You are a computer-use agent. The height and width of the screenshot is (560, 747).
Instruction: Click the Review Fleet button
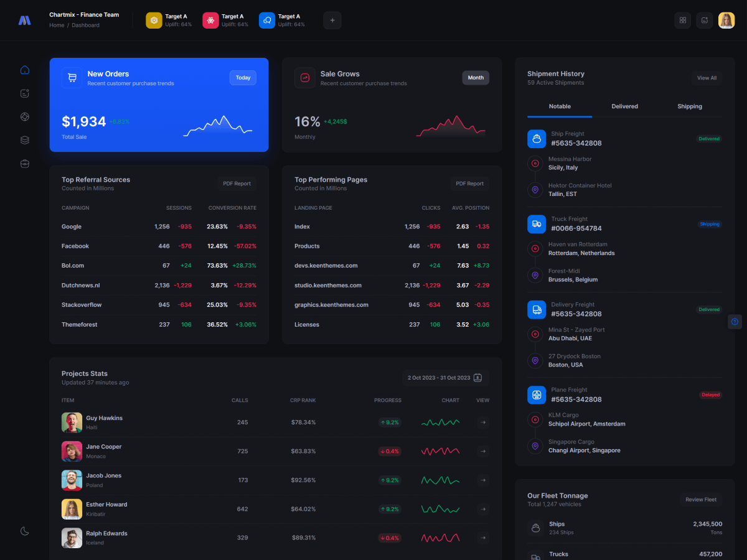point(701,500)
